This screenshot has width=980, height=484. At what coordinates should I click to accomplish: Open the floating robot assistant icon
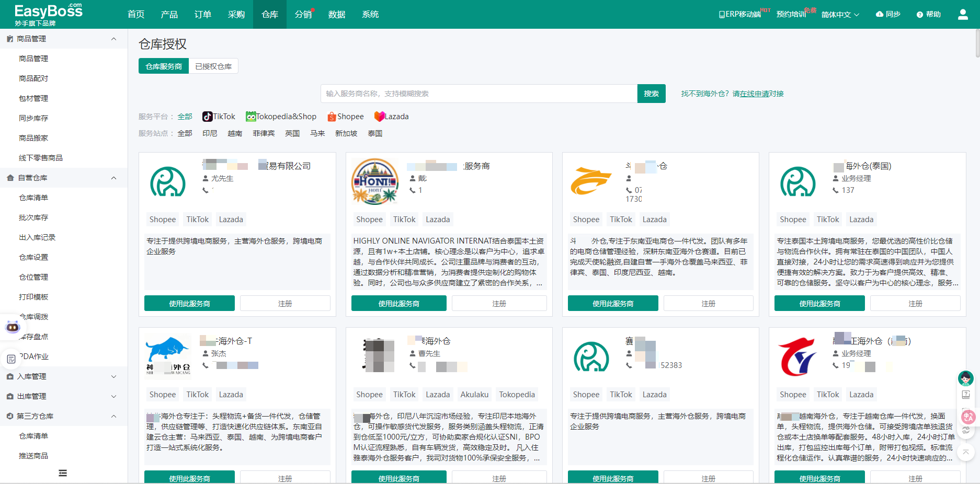pos(13,327)
